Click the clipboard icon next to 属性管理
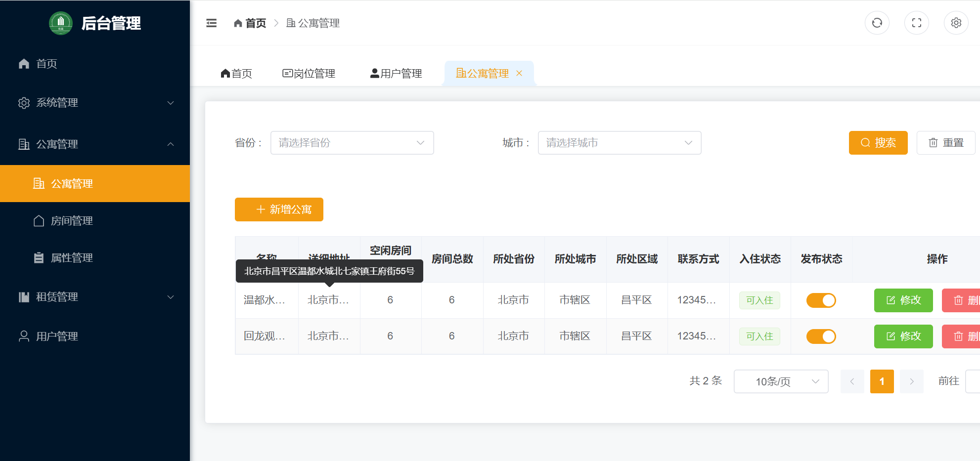The width and height of the screenshot is (980, 461). click(39, 258)
